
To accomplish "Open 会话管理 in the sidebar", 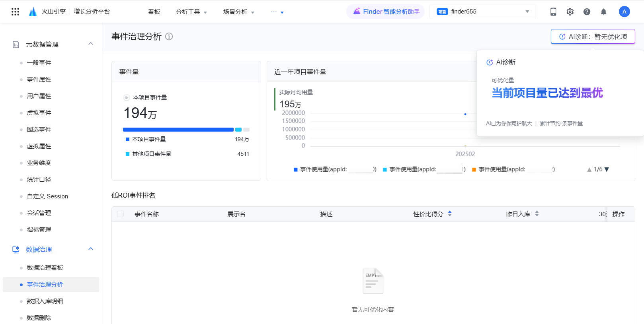I will click(x=39, y=213).
